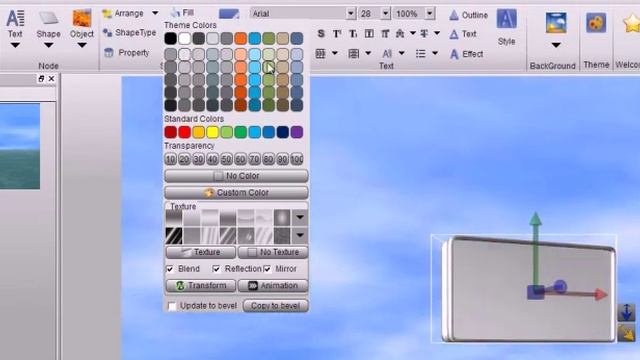Image resolution: width=640 pixels, height=360 pixels.
Task: Pick the red standard color swatch
Action: (184, 132)
